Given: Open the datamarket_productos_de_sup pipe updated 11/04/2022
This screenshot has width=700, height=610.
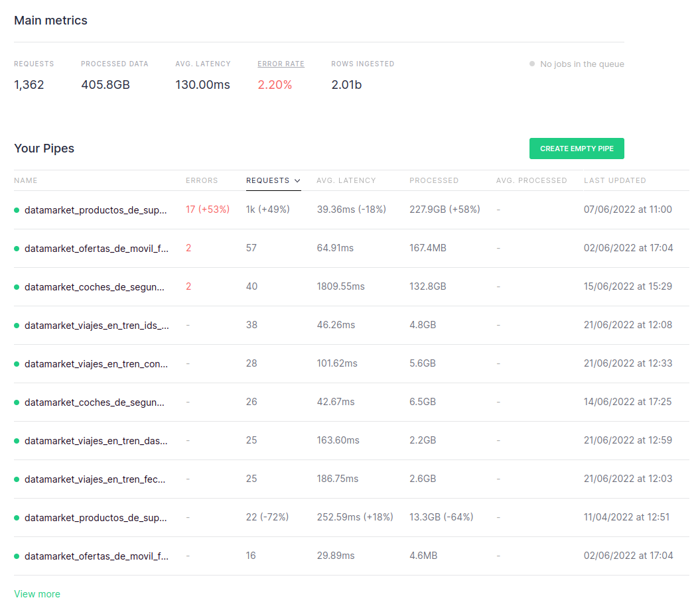Looking at the screenshot, I should 96,518.
